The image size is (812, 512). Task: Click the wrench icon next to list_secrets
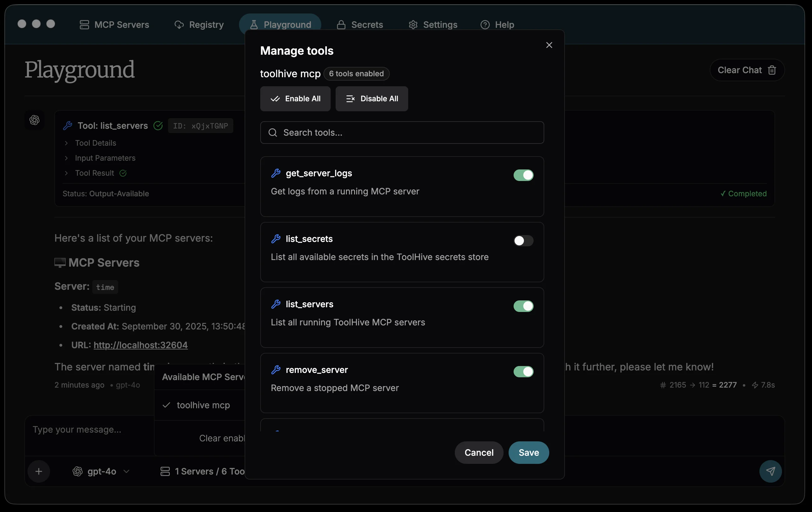(x=276, y=239)
